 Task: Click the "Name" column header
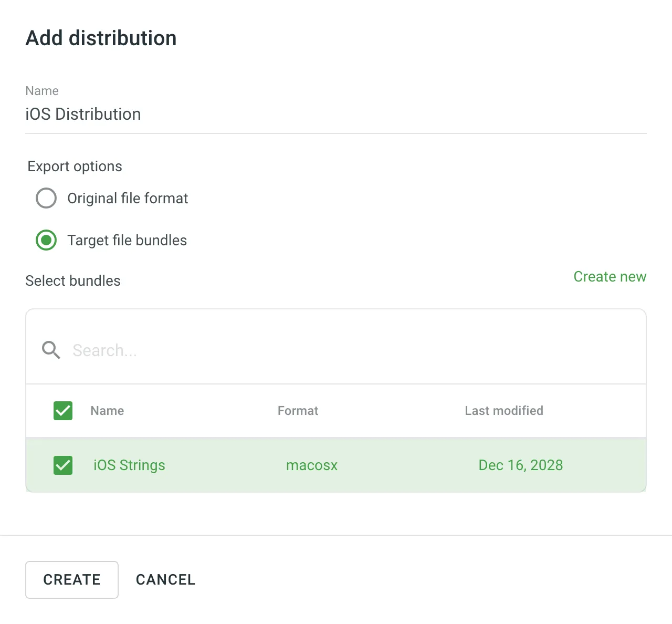(107, 410)
